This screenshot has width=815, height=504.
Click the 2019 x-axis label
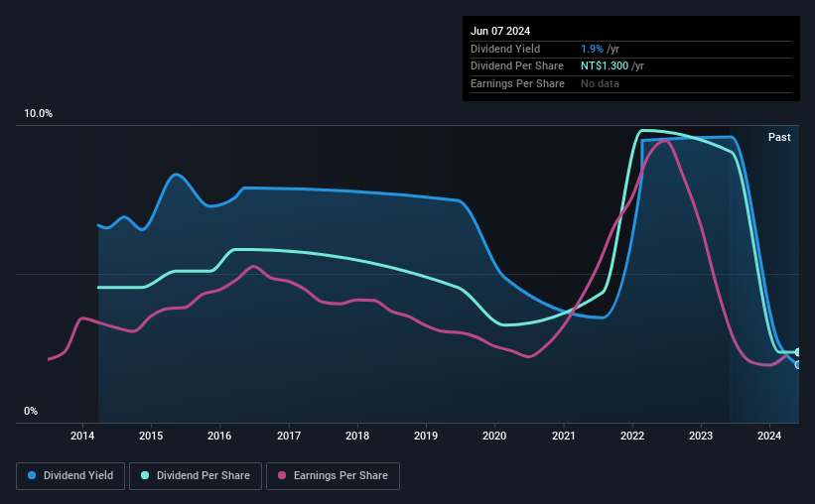pos(426,436)
